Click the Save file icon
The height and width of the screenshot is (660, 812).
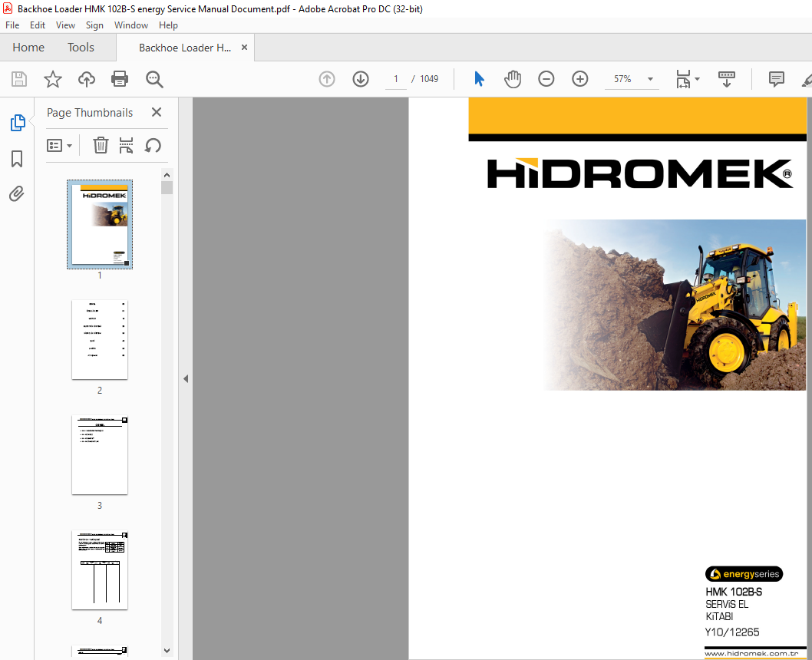19,79
